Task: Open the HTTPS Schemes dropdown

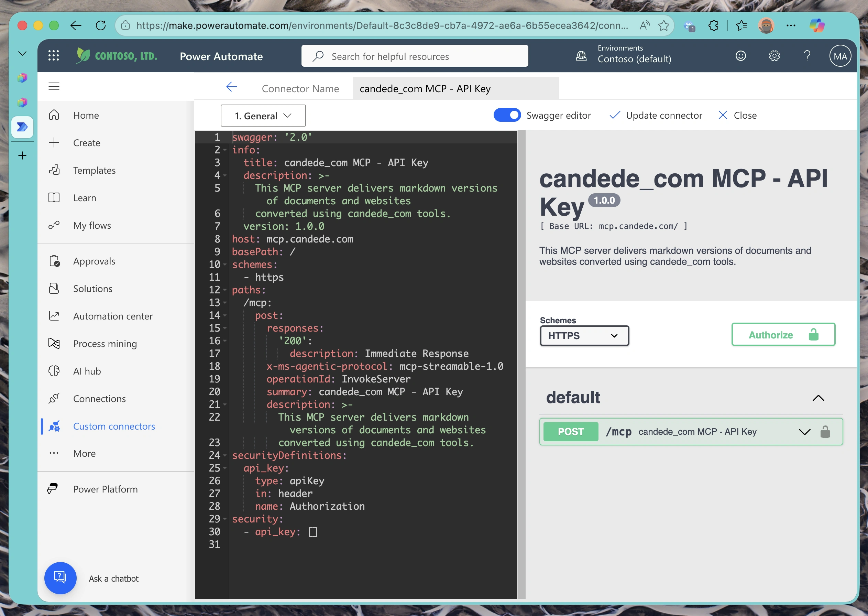Action: tap(584, 336)
